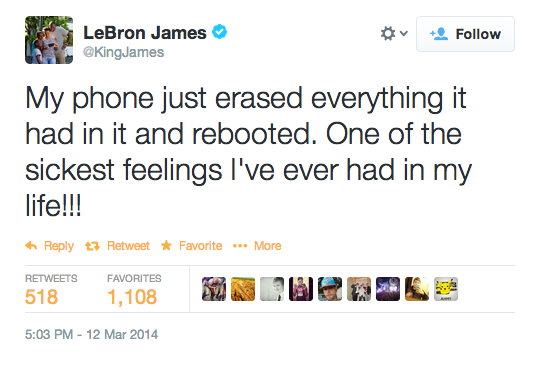View the 1,108 favorites count

point(132,297)
